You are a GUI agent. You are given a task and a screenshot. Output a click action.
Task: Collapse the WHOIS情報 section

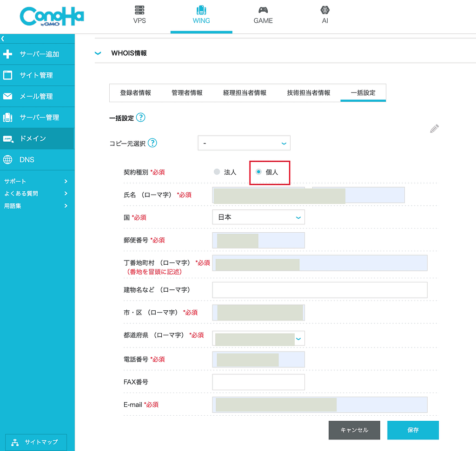click(x=98, y=53)
